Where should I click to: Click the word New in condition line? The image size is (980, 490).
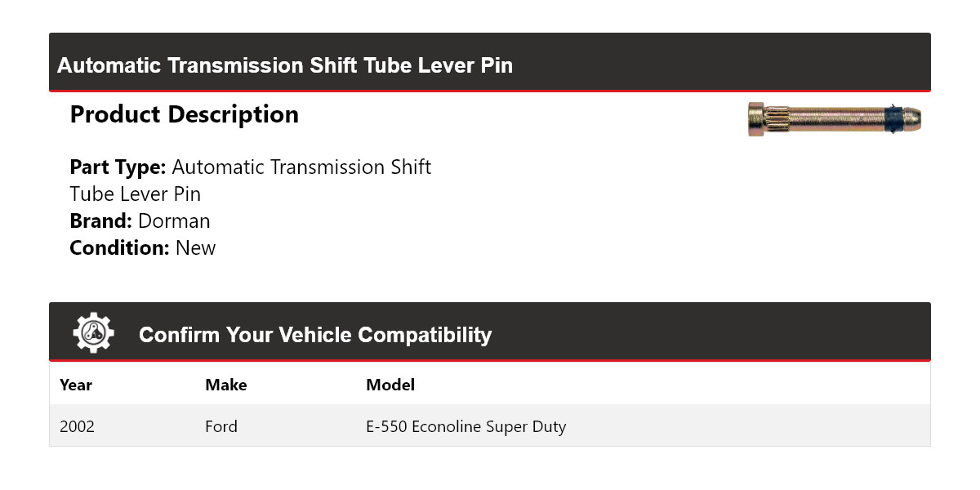196,247
